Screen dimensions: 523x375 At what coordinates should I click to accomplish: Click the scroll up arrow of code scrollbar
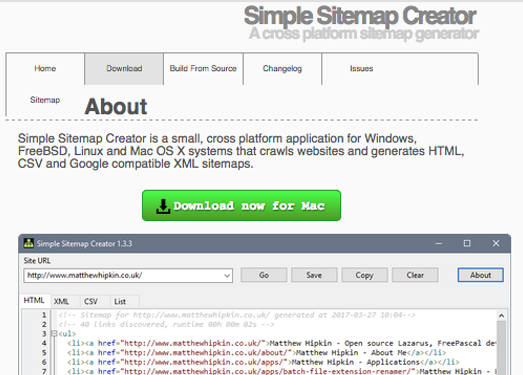click(501, 315)
